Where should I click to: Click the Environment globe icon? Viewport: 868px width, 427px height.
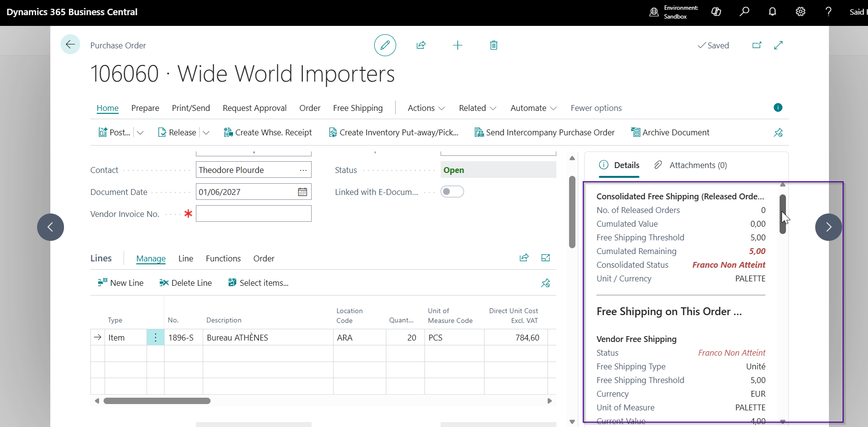point(654,12)
